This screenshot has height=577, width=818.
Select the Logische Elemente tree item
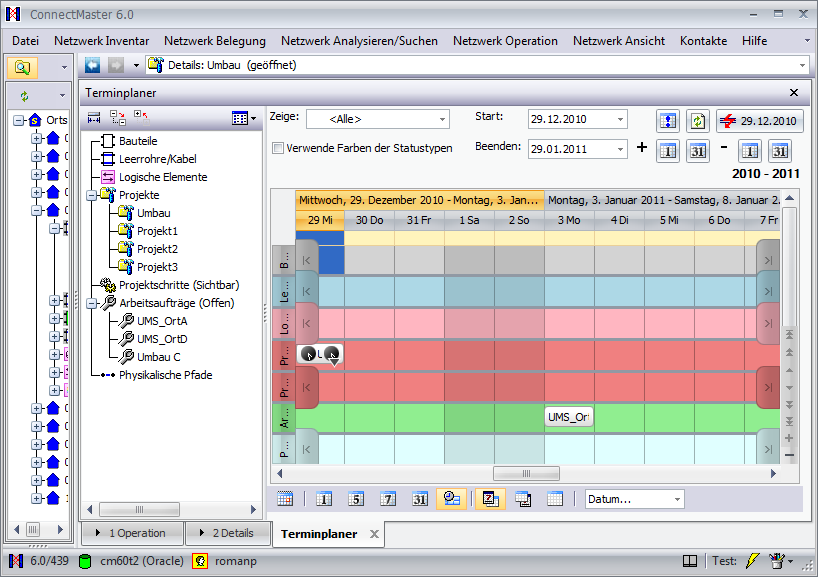click(x=163, y=177)
